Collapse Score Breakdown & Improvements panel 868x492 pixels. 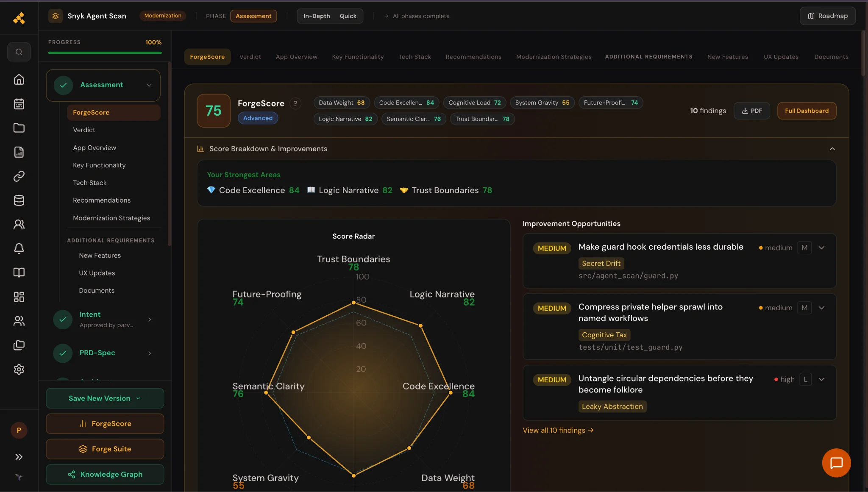pyautogui.click(x=832, y=149)
